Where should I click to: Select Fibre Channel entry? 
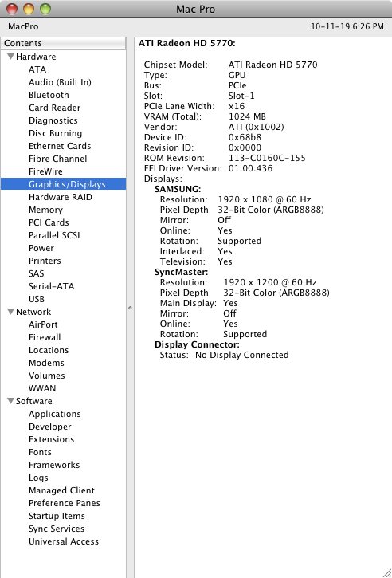[x=58, y=159]
